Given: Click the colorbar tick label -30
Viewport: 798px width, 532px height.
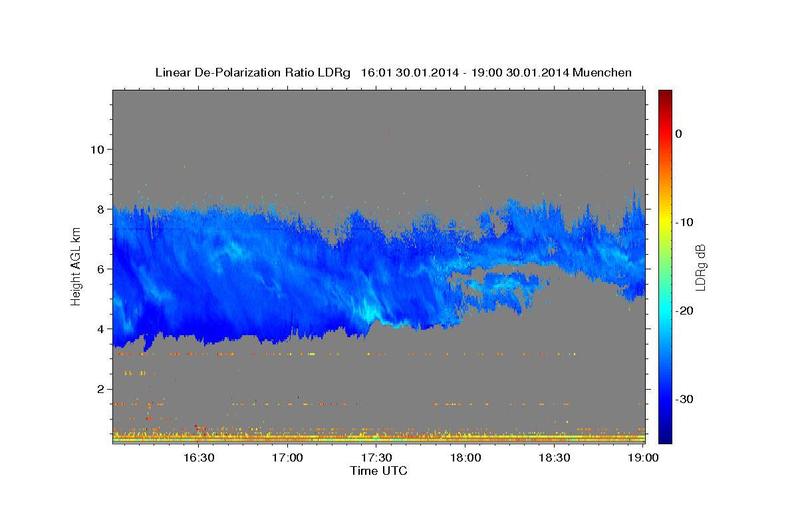Looking at the screenshot, I should click(x=684, y=399).
